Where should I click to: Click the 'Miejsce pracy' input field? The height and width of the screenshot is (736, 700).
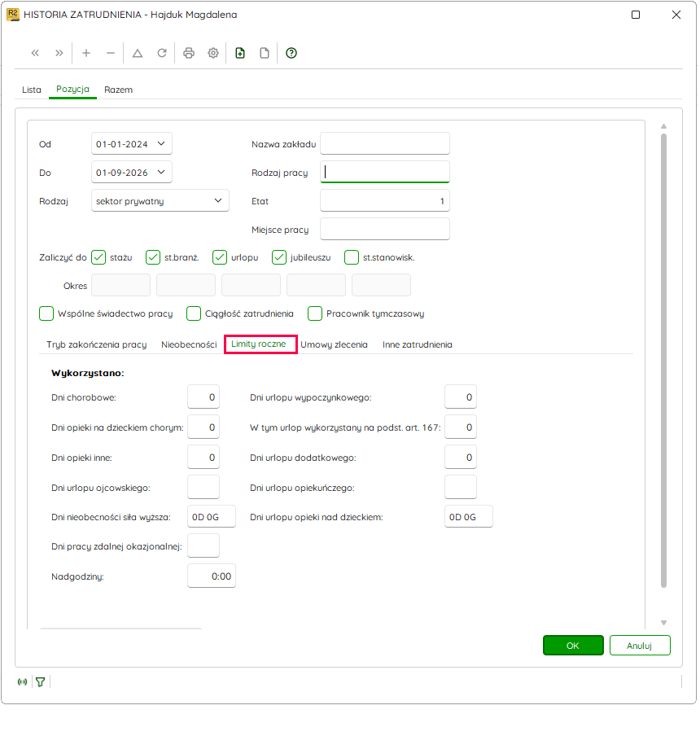pos(385,229)
